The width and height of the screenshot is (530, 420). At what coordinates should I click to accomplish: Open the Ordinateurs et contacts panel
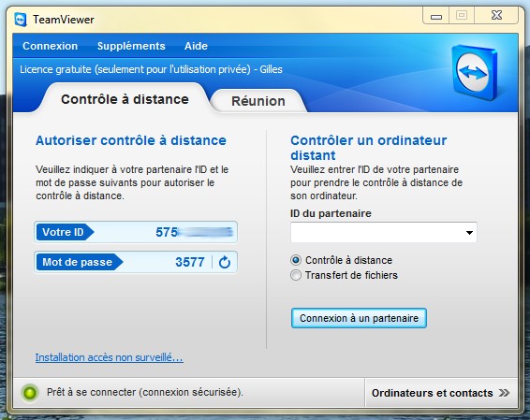pyautogui.click(x=441, y=393)
